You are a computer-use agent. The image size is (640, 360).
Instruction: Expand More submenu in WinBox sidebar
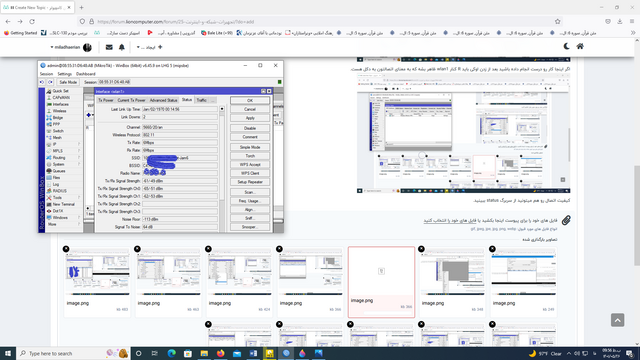(x=64, y=224)
